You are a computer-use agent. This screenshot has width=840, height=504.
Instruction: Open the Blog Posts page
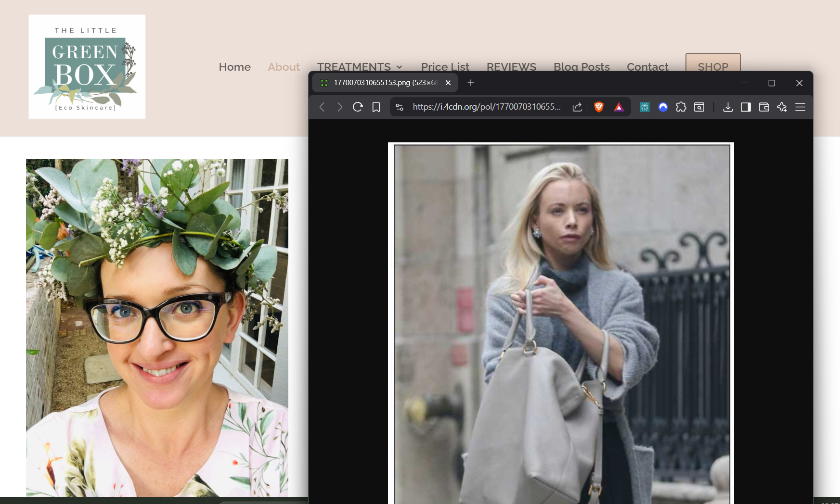(x=582, y=67)
